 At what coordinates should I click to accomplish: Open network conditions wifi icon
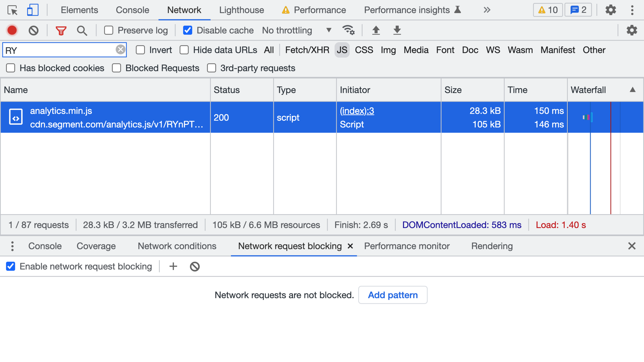click(x=348, y=30)
